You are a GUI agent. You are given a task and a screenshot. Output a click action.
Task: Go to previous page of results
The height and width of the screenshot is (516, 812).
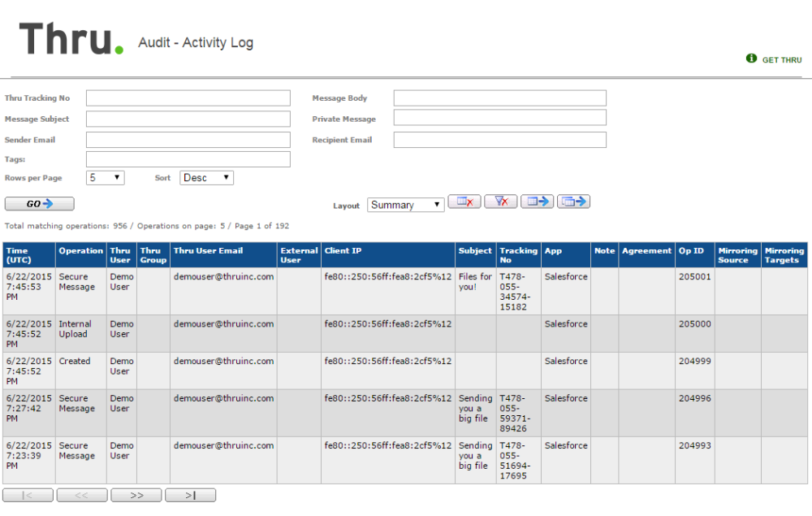[x=82, y=495]
